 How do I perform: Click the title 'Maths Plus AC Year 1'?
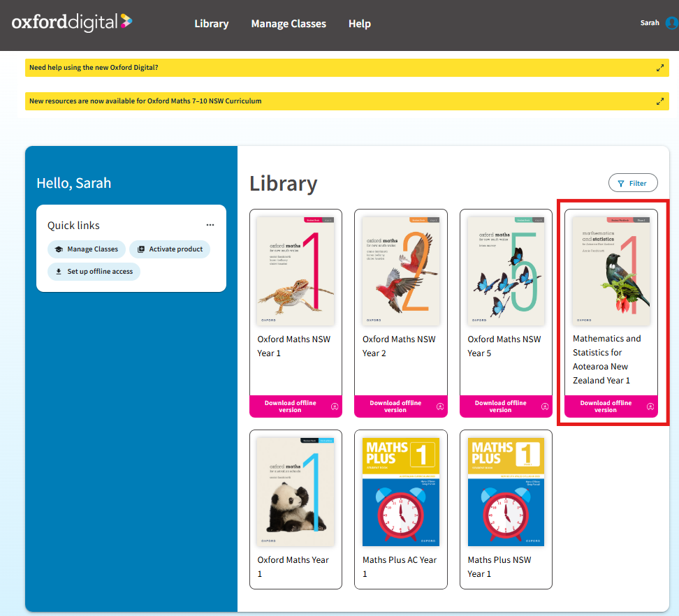[400, 566]
